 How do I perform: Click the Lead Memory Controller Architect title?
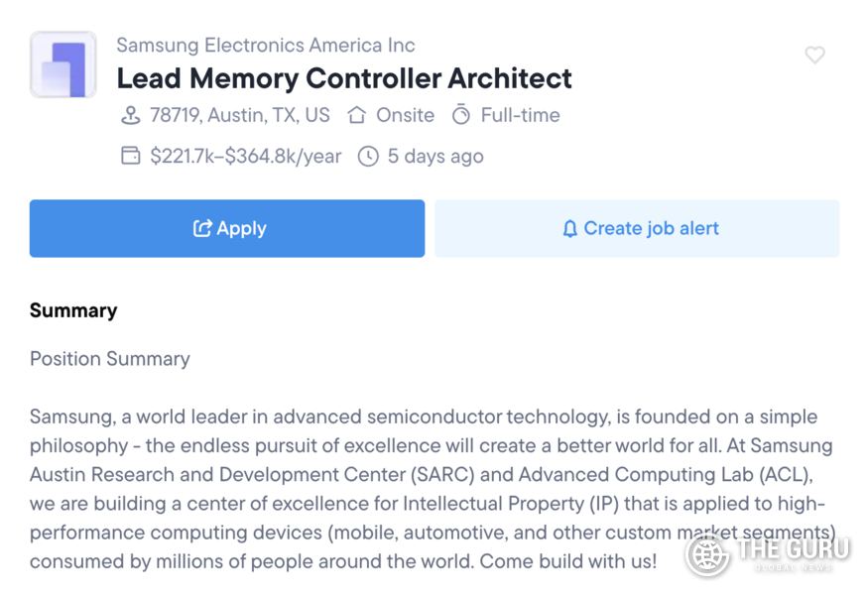344,78
